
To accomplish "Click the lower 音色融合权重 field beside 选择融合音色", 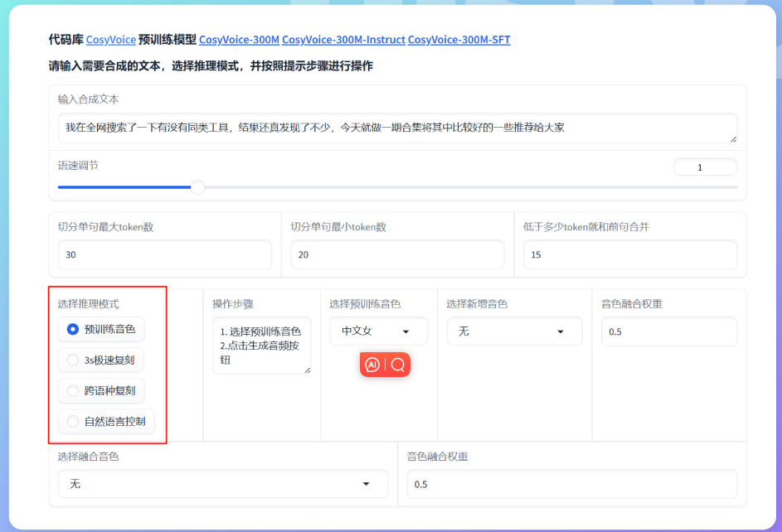I will (x=572, y=484).
